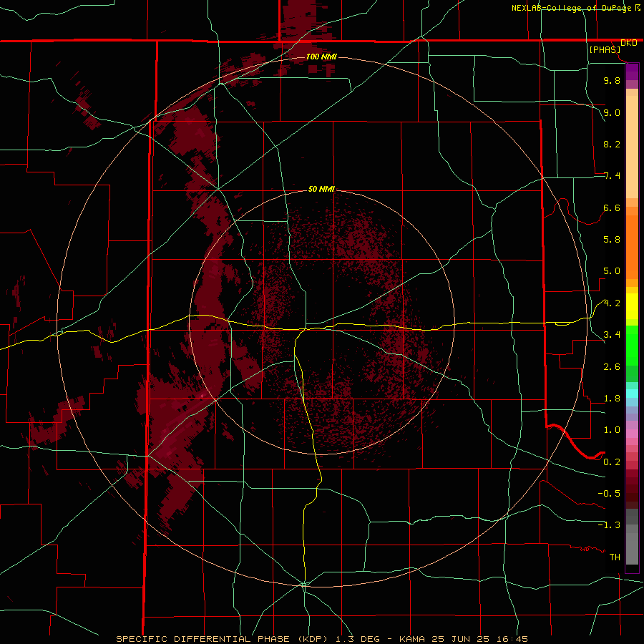
Task: Select the yellow band in the legend
Action: [632, 306]
